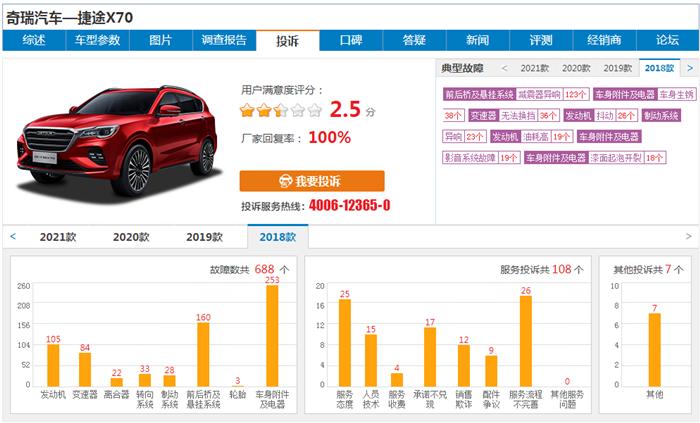
Task: Open the 综述 overview tab
Action: click(x=34, y=41)
